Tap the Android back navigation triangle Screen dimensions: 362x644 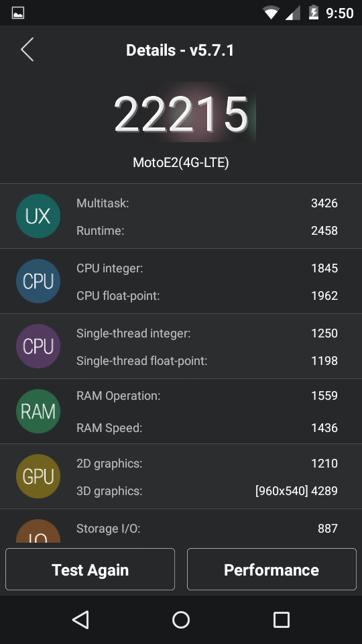click(x=81, y=620)
